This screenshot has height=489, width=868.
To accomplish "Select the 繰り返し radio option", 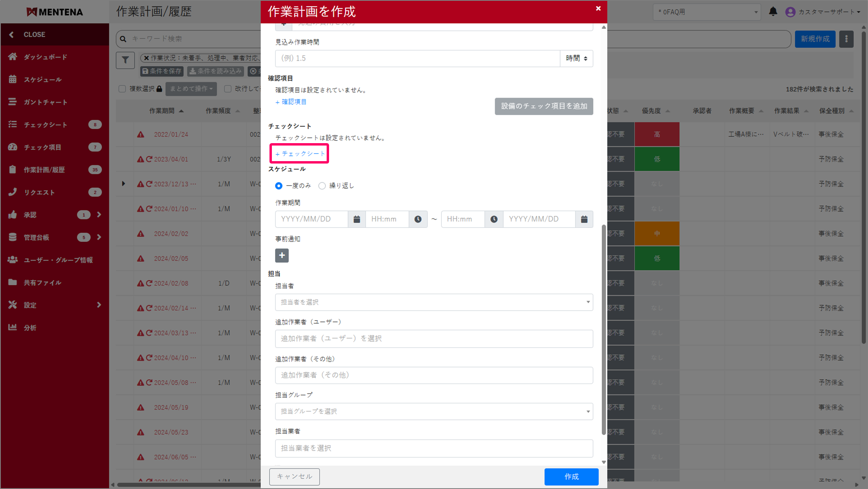I will click(x=322, y=186).
